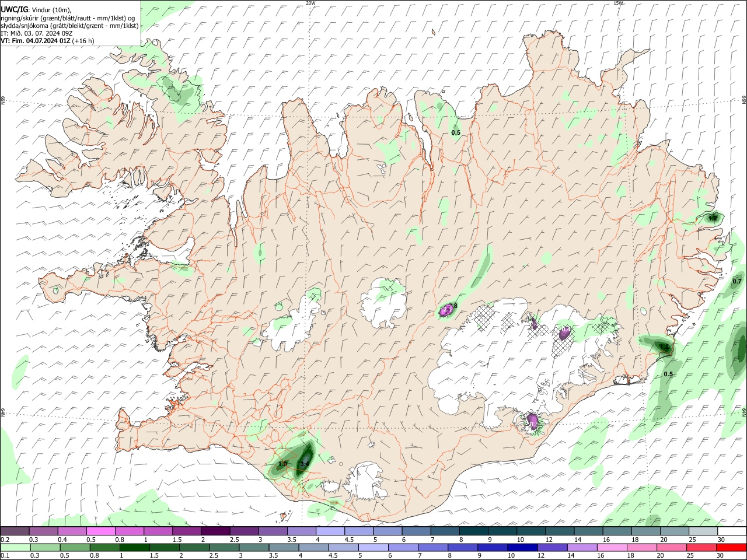This screenshot has height=560, width=747.
Task: Click the purple snow patch on the southern glacier tongue
Action: tap(532, 420)
